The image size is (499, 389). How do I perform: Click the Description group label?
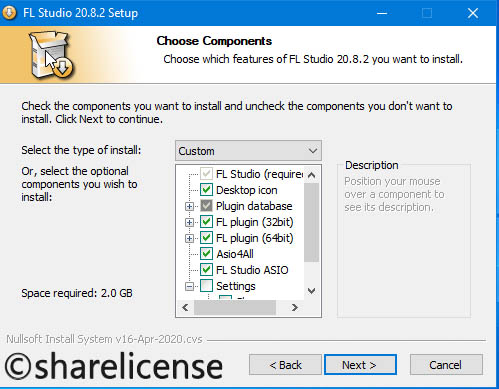tap(372, 165)
